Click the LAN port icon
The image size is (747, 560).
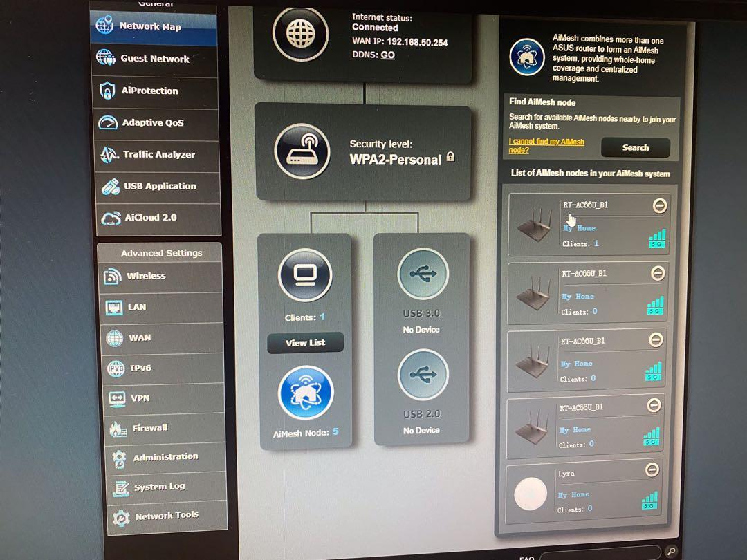[114, 307]
